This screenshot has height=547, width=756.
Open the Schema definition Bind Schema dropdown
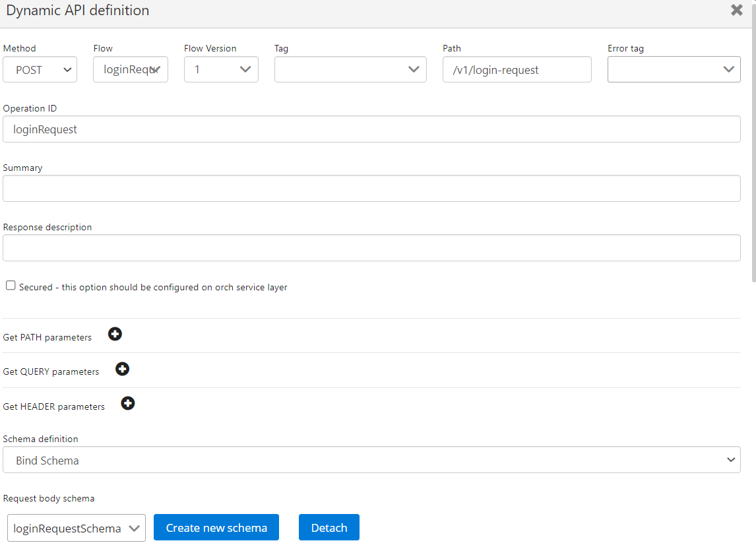(x=371, y=460)
